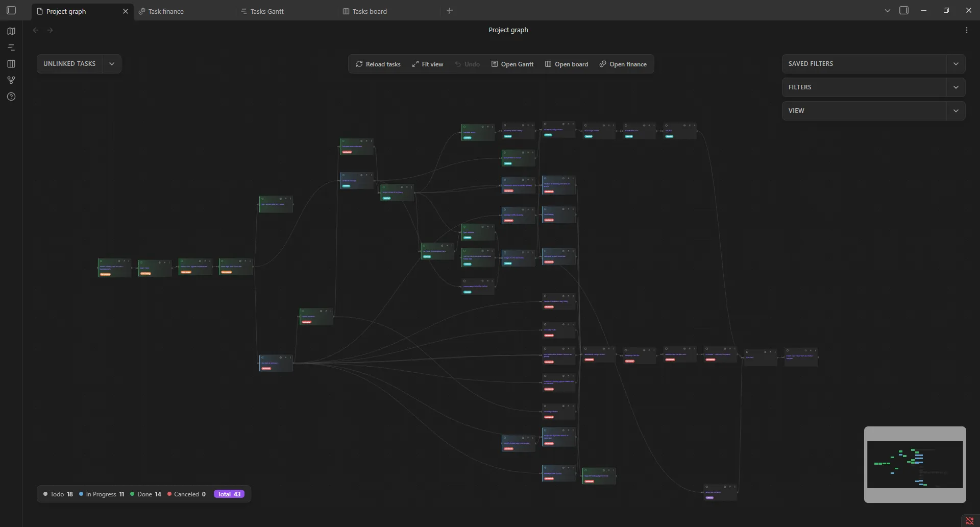Open the tab list dropdown arrow
This screenshot has height=527, width=980.
(888, 11)
